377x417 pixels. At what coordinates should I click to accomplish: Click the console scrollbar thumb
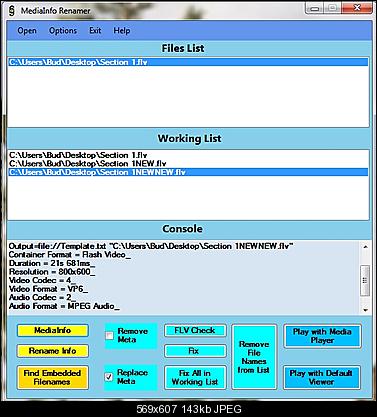365,280
